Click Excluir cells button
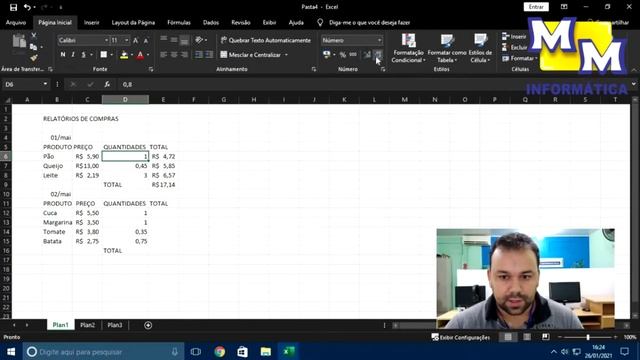 [x=515, y=47]
